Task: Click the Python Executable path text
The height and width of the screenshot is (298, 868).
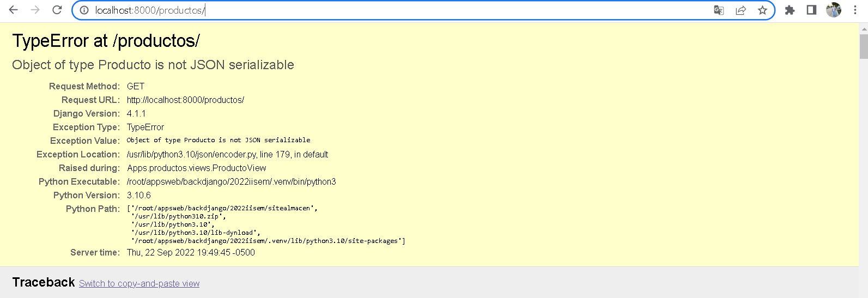Action: (x=232, y=182)
